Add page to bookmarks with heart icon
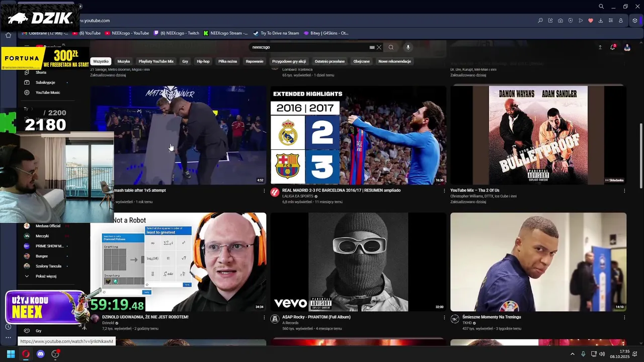The image size is (644, 362). pos(591,21)
